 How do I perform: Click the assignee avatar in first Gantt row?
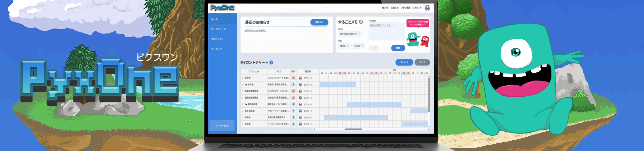click(300, 78)
